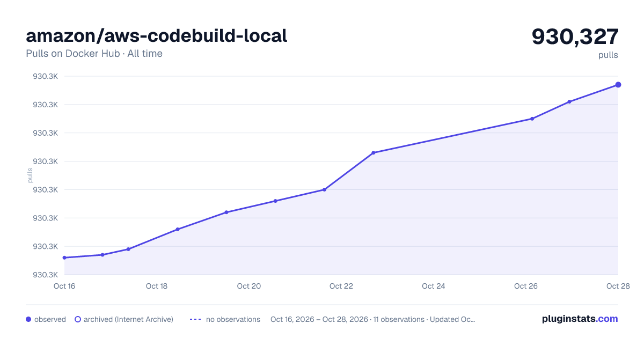The height and width of the screenshot is (338, 644).
Task: Select the data point after Oct 22 jump
Action: click(x=373, y=153)
